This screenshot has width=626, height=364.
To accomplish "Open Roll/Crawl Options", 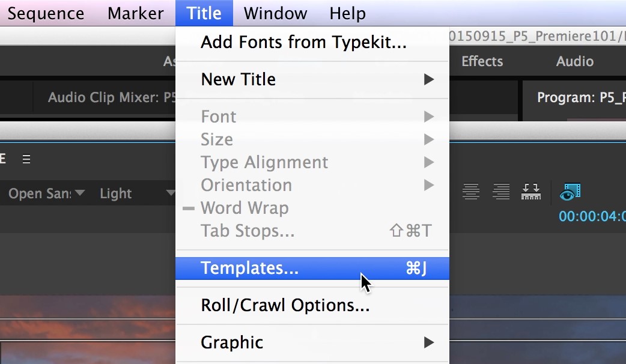I will pyautogui.click(x=284, y=305).
